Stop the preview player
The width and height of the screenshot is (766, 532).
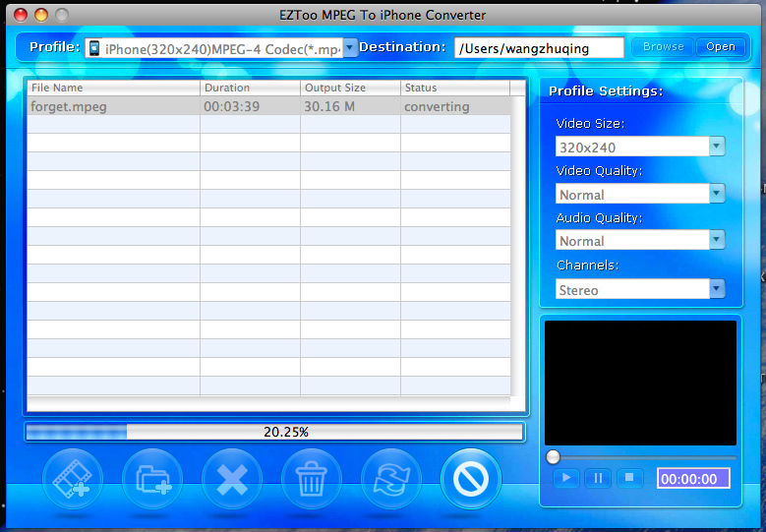[x=629, y=478]
